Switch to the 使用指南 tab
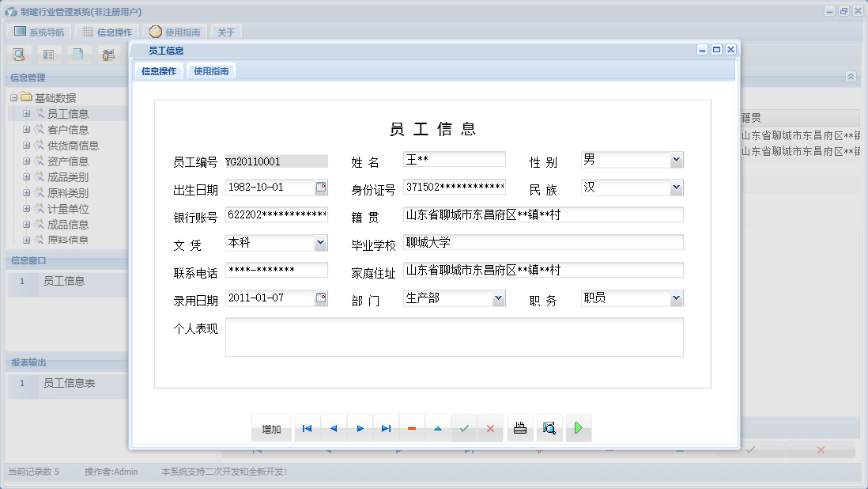The height and width of the screenshot is (489, 868). coord(213,70)
